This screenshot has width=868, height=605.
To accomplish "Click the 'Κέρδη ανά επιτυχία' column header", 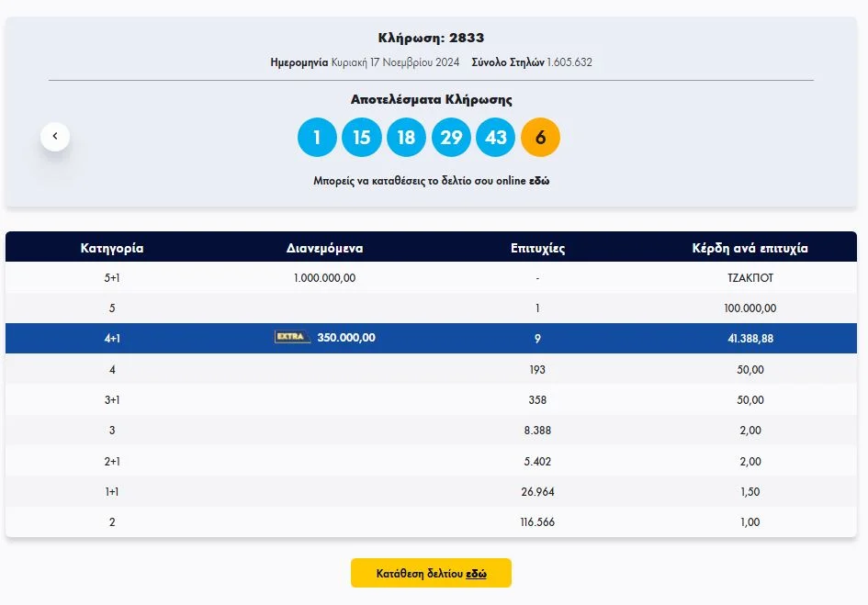I will coord(750,248).
